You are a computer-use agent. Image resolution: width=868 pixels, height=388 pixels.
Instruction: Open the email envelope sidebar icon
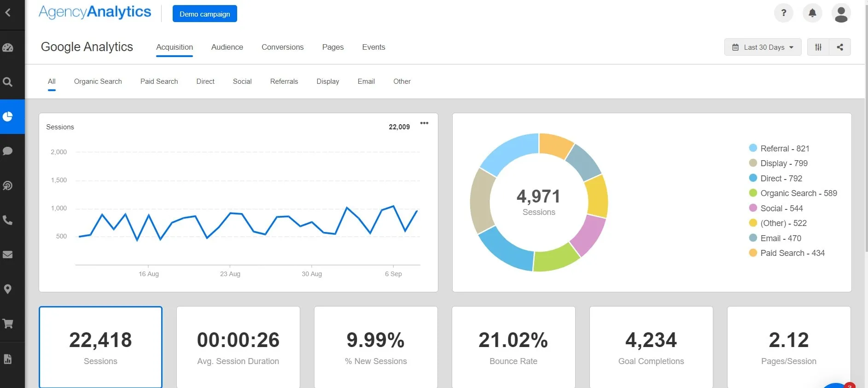(x=8, y=255)
